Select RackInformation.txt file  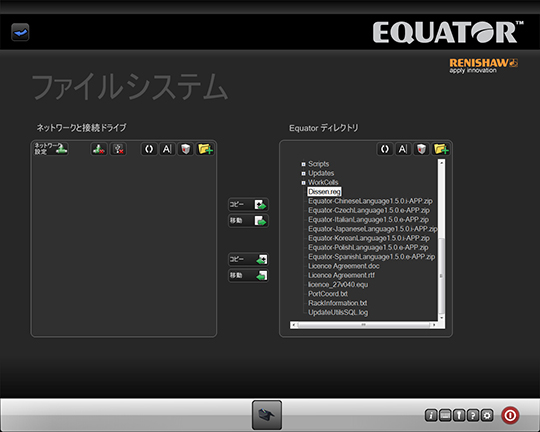(x=338, y=303)
